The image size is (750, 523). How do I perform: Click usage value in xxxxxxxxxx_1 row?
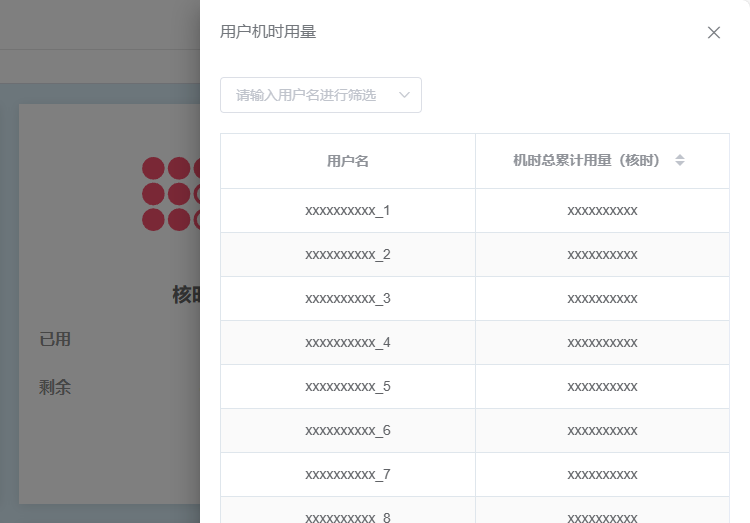(602, 211)
